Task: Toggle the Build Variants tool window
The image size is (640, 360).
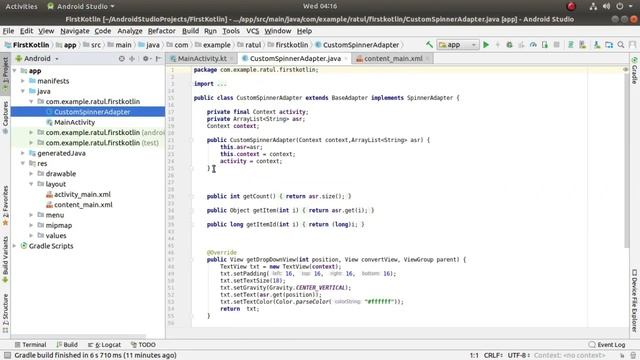Action: point(5,260)
